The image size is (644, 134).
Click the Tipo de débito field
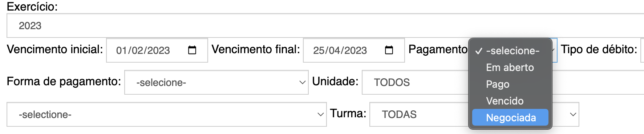click(642, 50)
